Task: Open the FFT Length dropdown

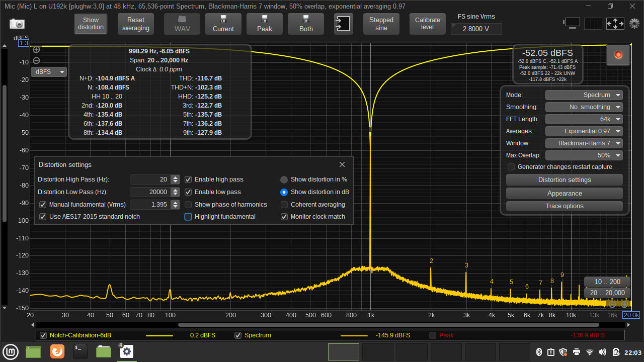Action: (x=584, y=119)
